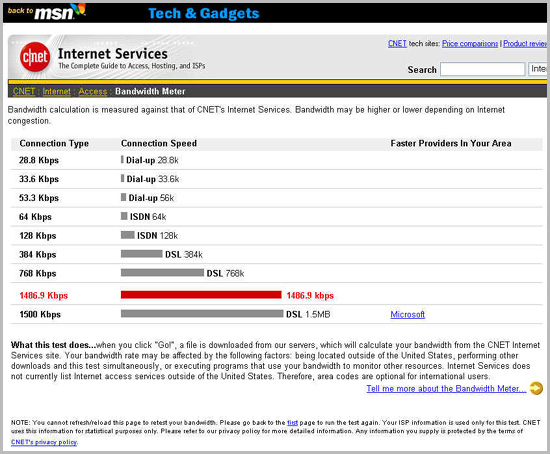This screenshot has height=454, width=550.
Task: Select the 'Dial-up 33.6k' speed label
Action: coord(153,179)
